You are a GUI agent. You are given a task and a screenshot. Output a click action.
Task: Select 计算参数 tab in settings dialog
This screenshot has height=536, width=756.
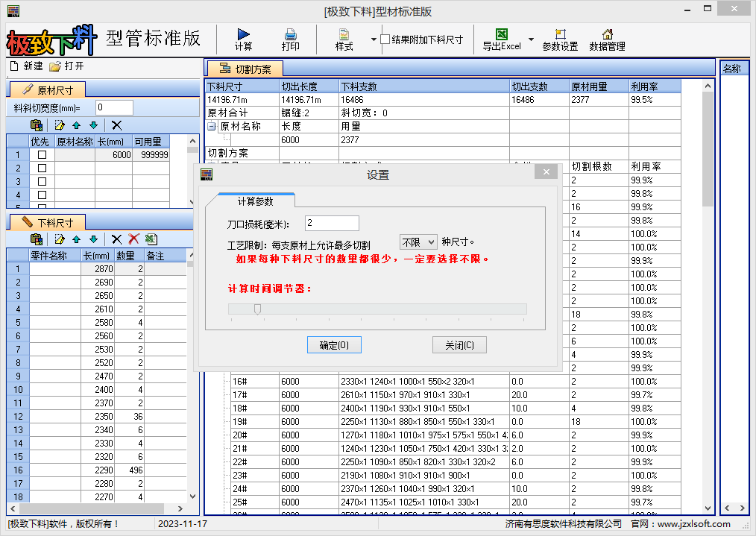(256, 201)
